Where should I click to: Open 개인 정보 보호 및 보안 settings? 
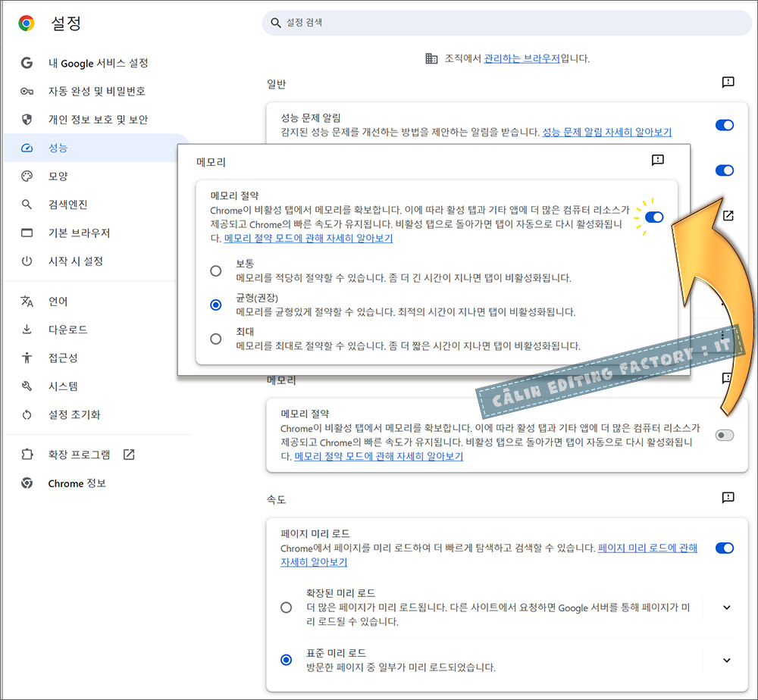click(25, 120)
